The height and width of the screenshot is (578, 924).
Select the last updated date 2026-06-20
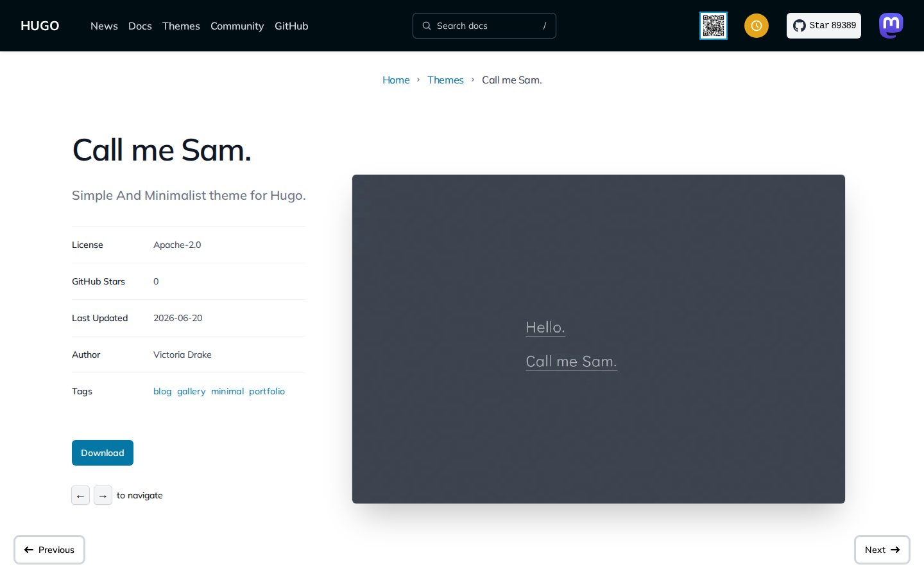coord(178,318)
